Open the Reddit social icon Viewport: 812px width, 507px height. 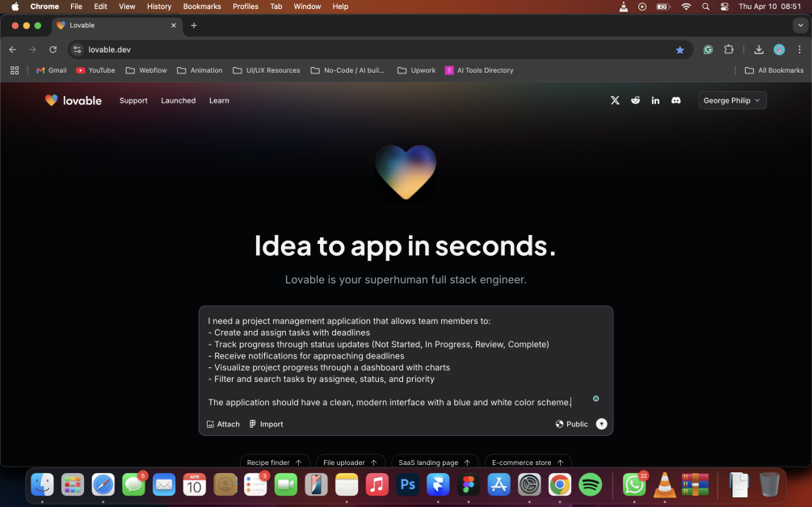pos(635,101)
